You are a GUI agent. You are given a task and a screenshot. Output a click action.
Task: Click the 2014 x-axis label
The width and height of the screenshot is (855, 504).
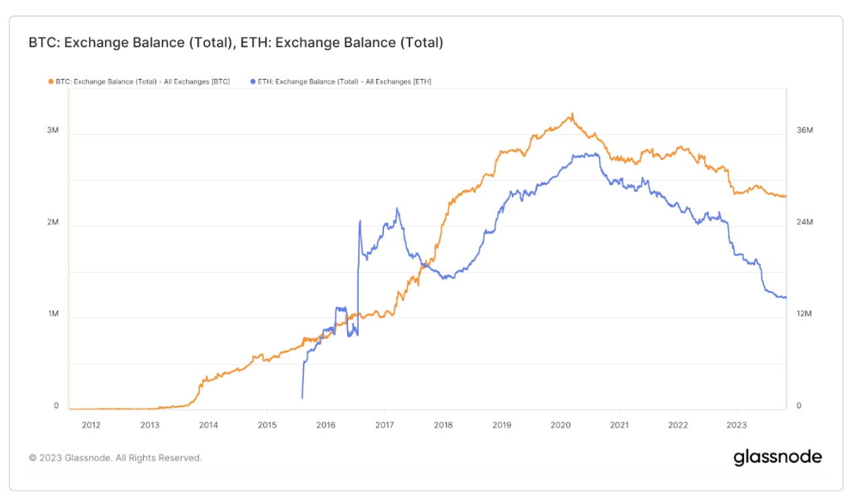click(208, 424)
